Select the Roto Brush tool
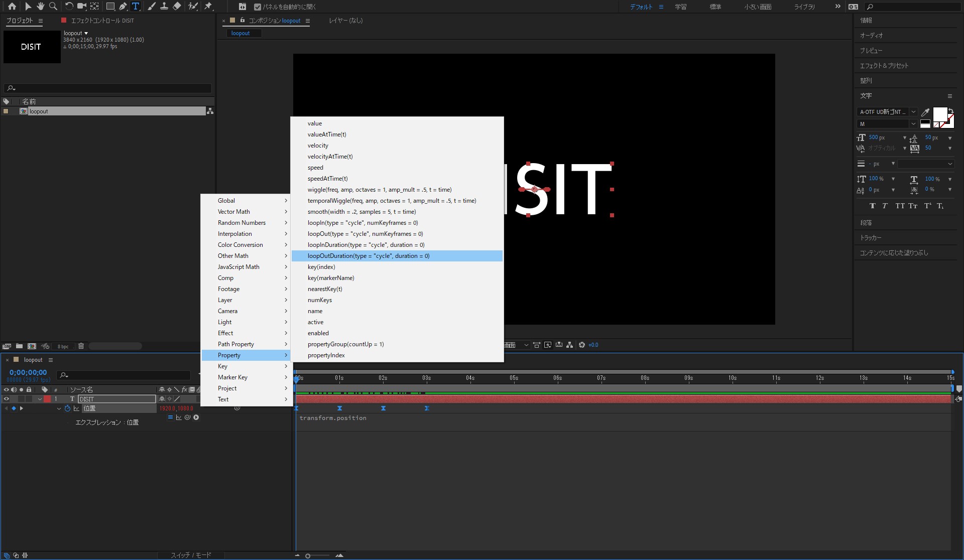964x560 pixels. click(193, 7)
